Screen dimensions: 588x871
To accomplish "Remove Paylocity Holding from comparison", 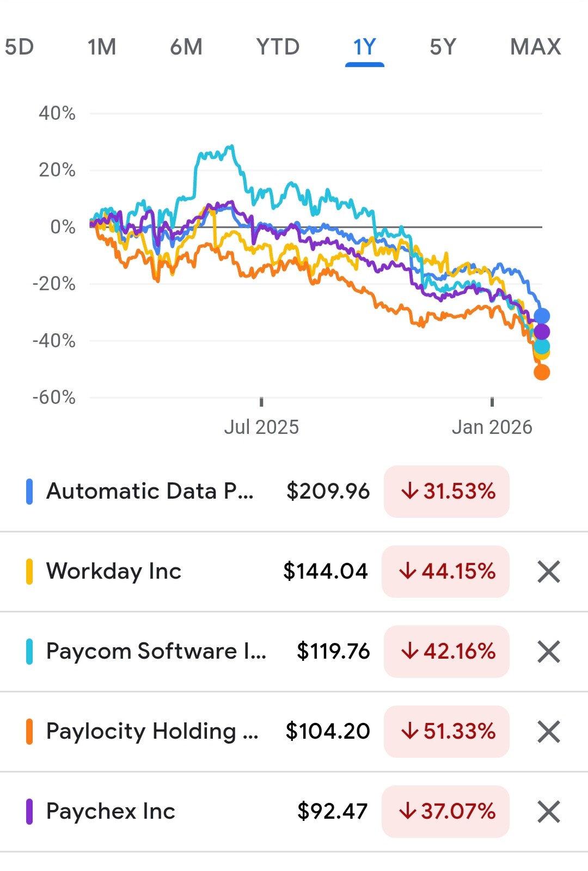I will 548,732.
